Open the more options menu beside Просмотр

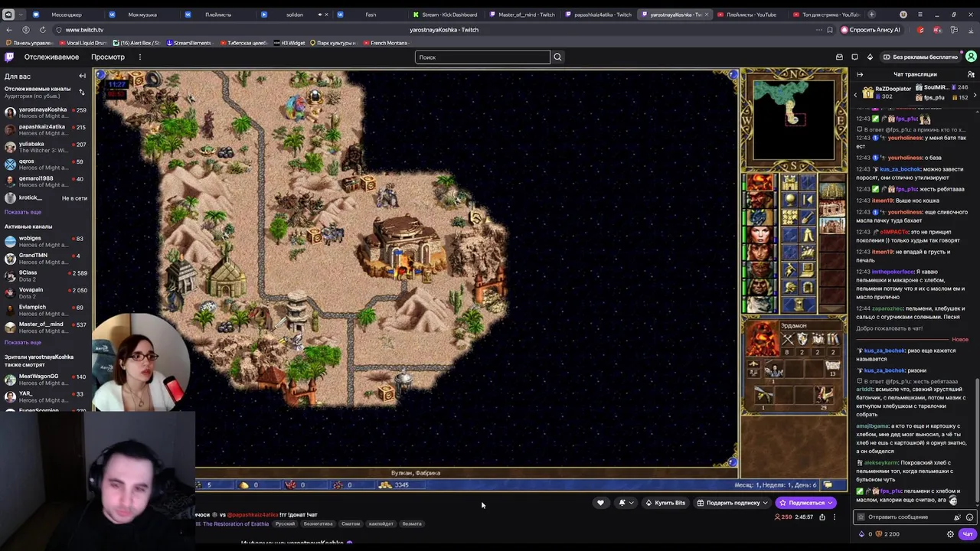[139, 57]
